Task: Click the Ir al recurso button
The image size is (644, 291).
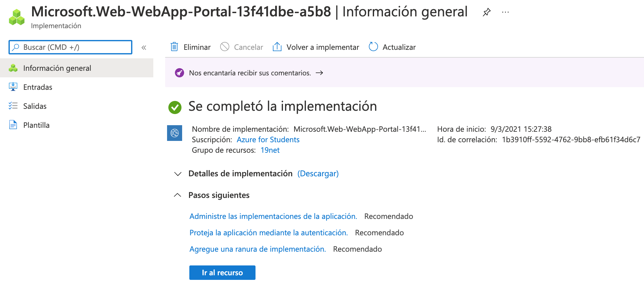Action: click(x=222, y=273)
